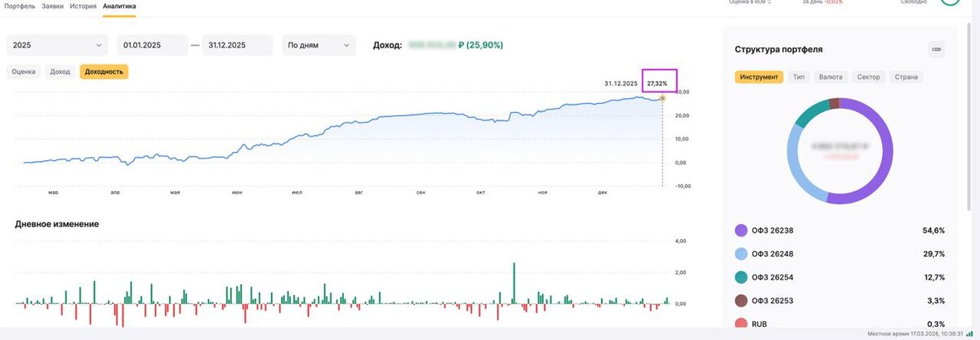Expand the 2025 year dropdown
Screen dimensions: 980x340
[58, 46]
